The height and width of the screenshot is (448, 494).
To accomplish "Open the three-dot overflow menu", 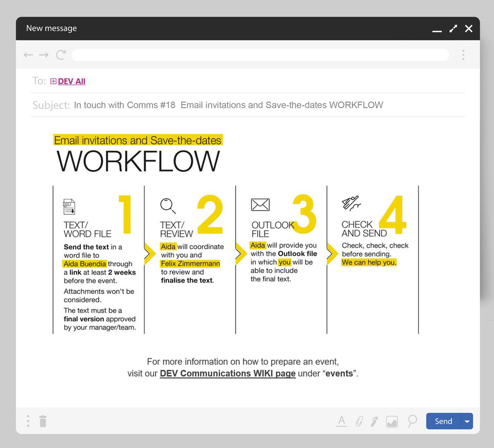I will coord(463,55).
